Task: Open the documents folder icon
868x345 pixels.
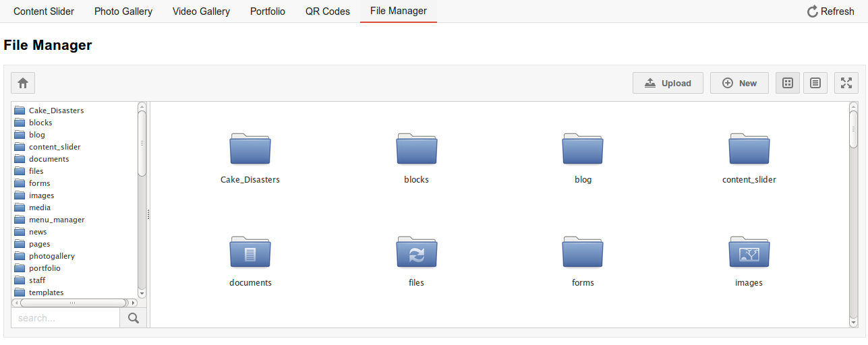Action: 250,252
